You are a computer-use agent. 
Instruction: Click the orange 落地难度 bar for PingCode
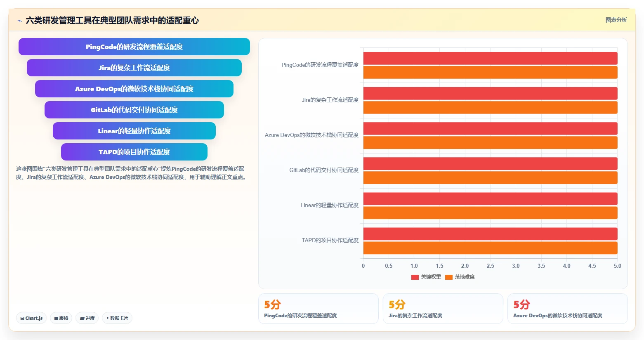click(490, 72)
